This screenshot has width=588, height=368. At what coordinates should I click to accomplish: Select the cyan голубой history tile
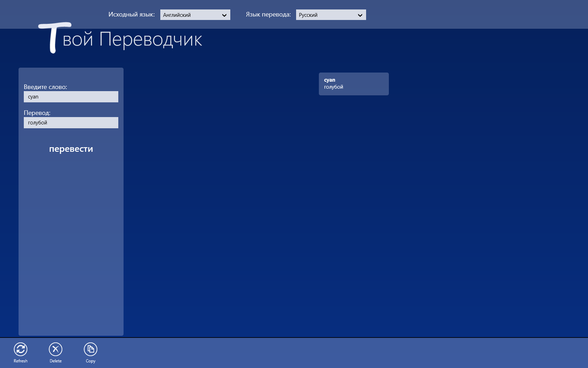point(354,84)
